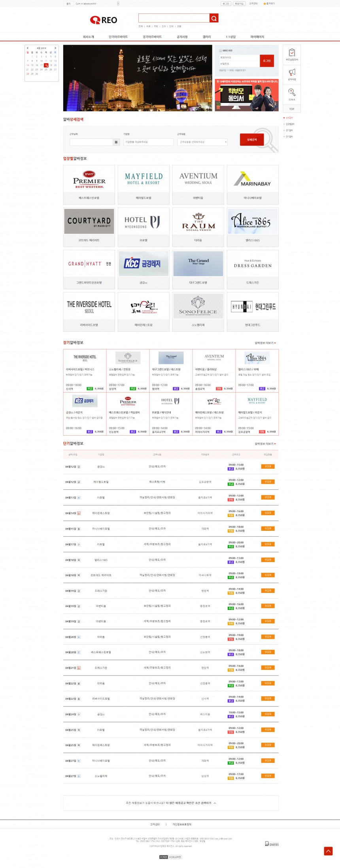Viewport: 340px width, 868px height.
Task: Click 고객센터 link in top bar
Action: pyautogui.click(x=253, y=4)
